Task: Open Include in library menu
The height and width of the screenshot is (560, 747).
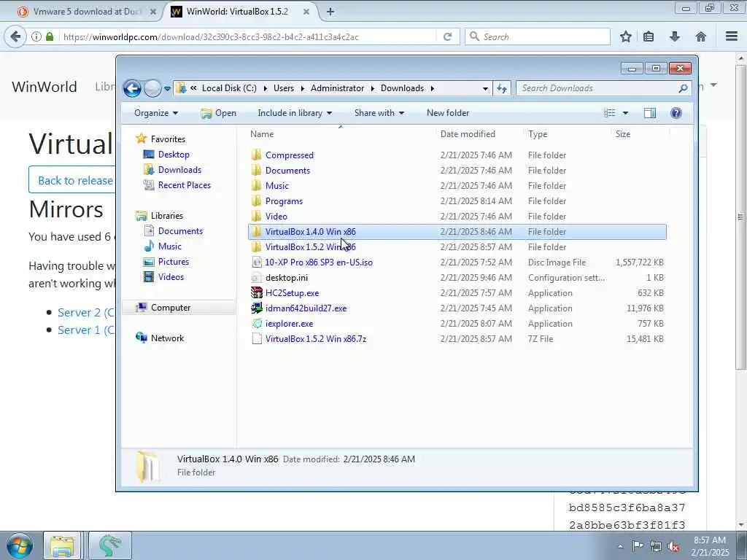Action: [x=295, y=113]
